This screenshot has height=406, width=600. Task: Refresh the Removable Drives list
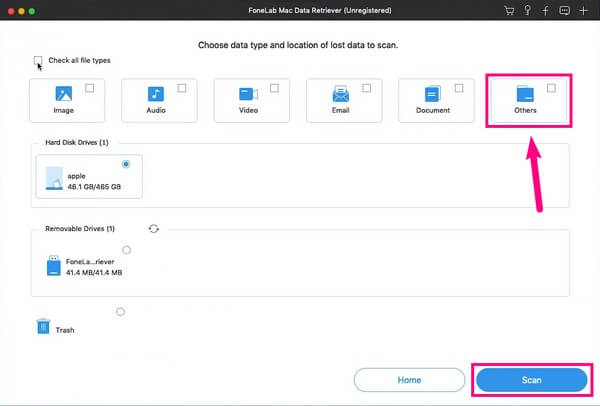pos(153,228)
